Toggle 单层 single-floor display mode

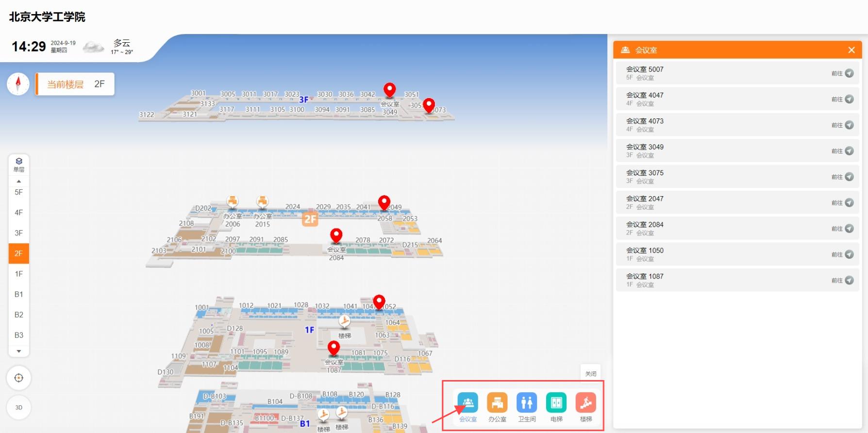[19, 165]
